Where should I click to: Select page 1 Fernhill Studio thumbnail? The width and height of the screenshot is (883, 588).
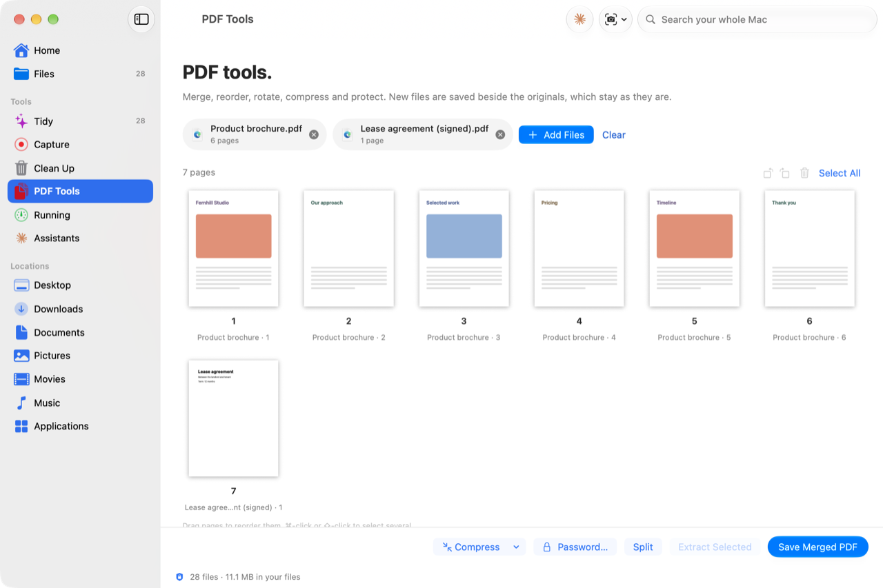[x=233, y=249]
